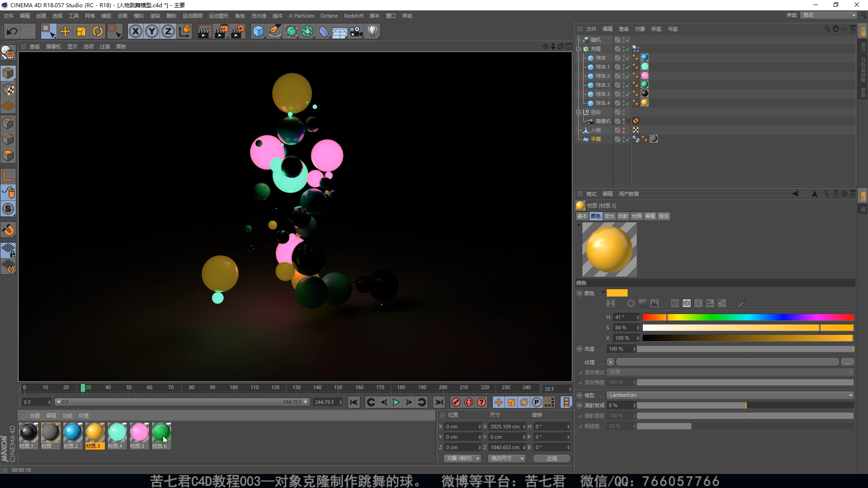Click the 应用 apply button
This screenshot has height=488, width=868.
tap(552, 458)
